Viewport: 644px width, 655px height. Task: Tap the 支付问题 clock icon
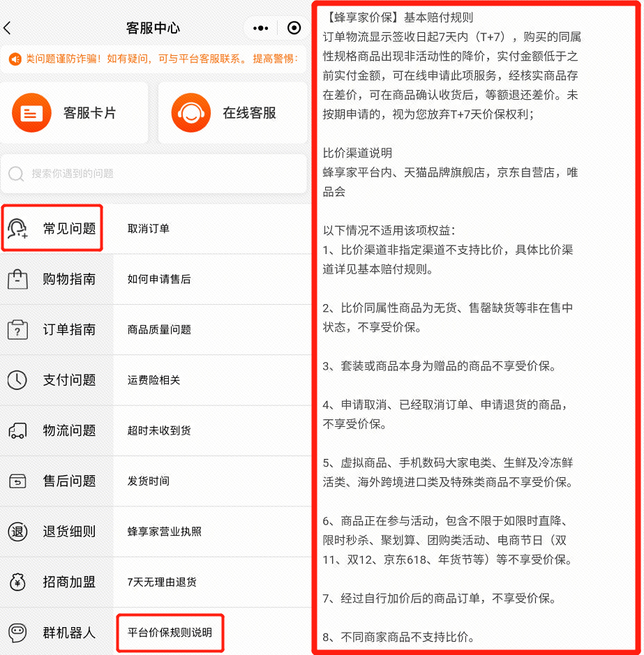(x=17, y=380)
